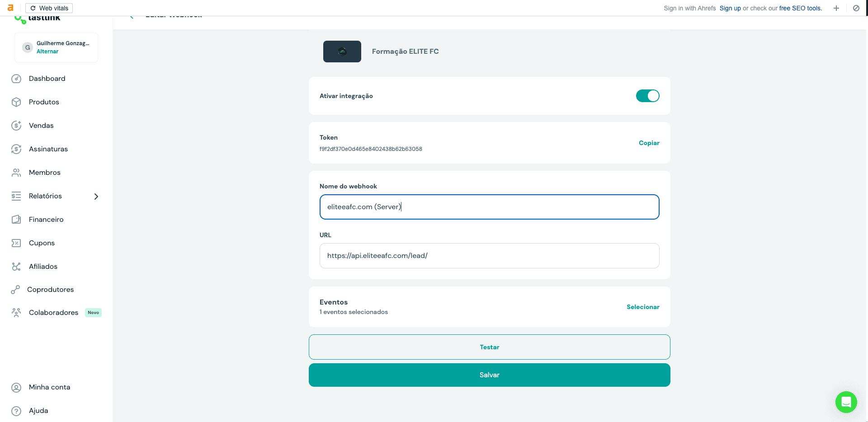Click the G user avatar
Screen dimensions: 868x422
point(28,47)
